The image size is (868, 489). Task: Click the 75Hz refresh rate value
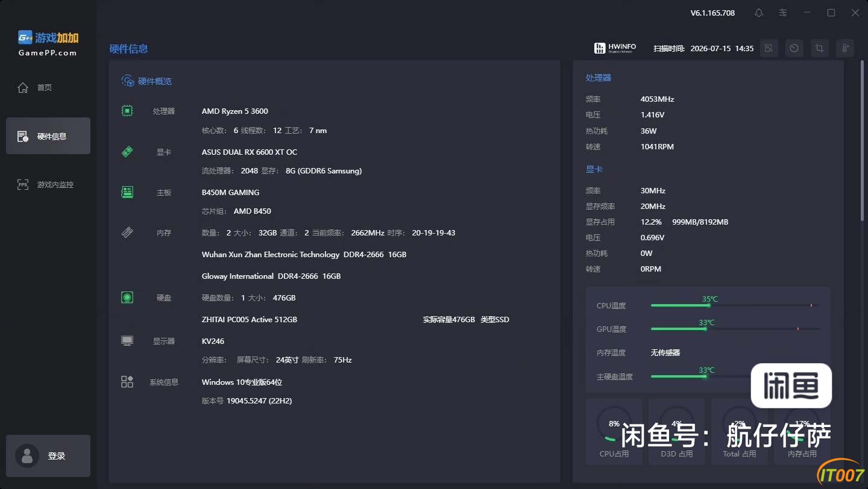tap(342, 360)
